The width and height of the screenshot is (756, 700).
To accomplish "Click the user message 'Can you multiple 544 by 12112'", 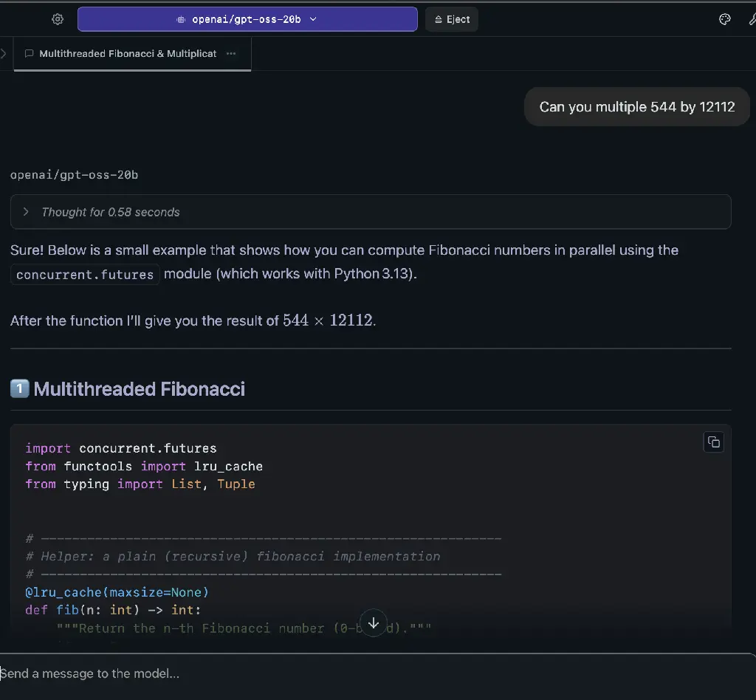I will (x=636, y=106).
